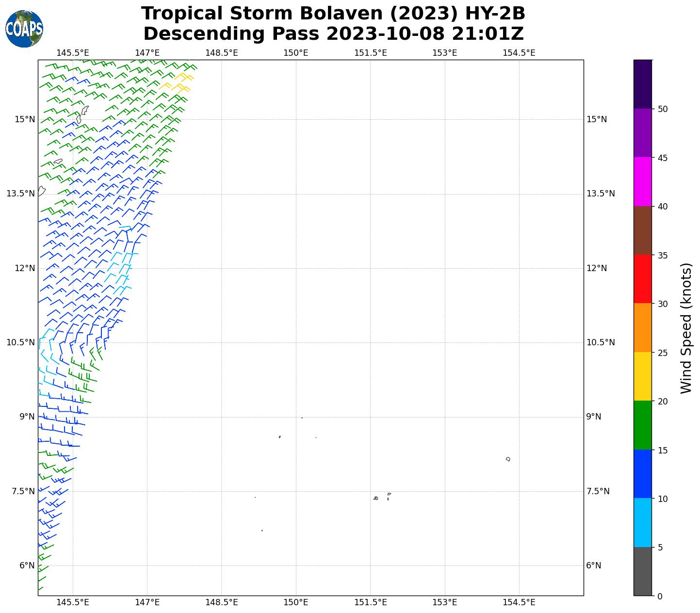Click the cluster of yellow wind barbs

(178, 83)
